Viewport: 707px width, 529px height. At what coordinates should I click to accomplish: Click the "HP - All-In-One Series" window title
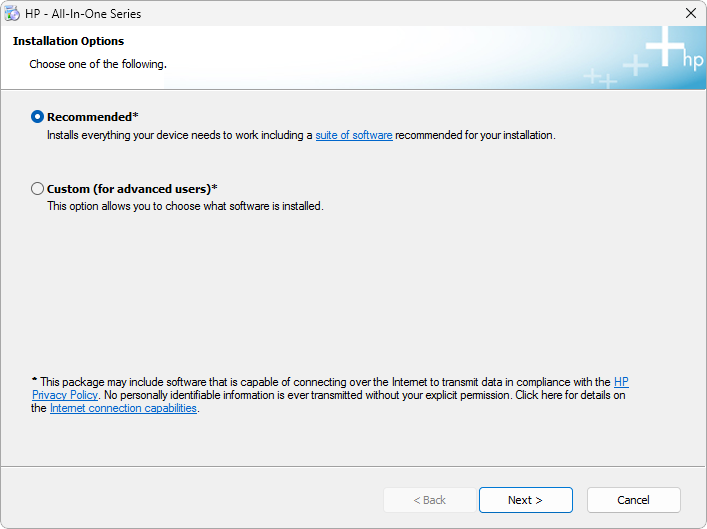click(83, 14)
